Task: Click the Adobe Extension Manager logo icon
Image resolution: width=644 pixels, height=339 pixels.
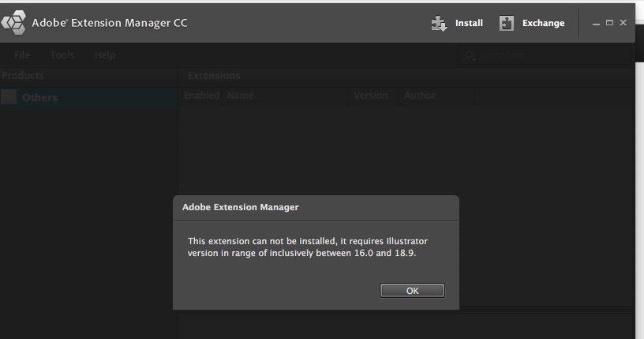Action: [13, 23]
